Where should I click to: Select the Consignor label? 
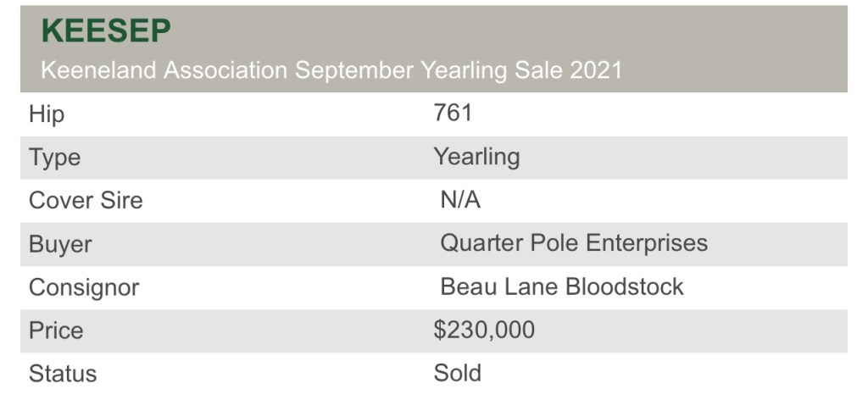(84, 287)
